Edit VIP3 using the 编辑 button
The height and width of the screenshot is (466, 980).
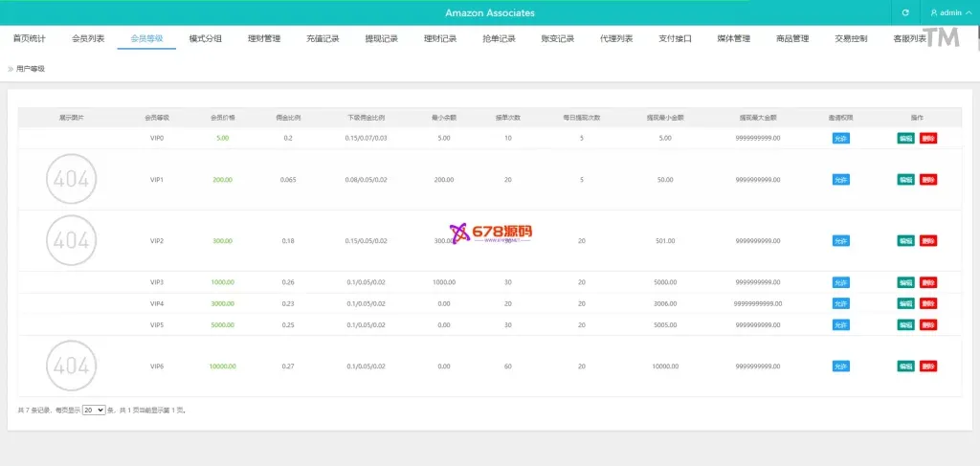click(x=905, y=282)
